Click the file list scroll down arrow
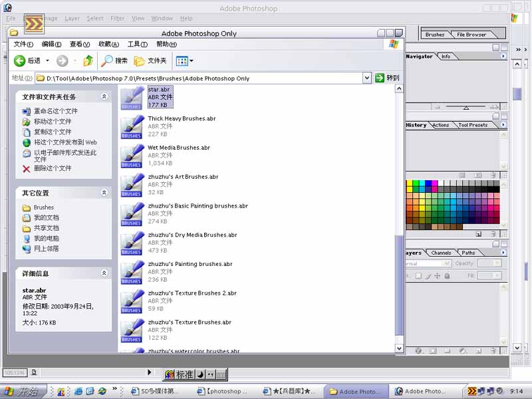The width and height of the screenshot is (532, 399). coord(399,348)
